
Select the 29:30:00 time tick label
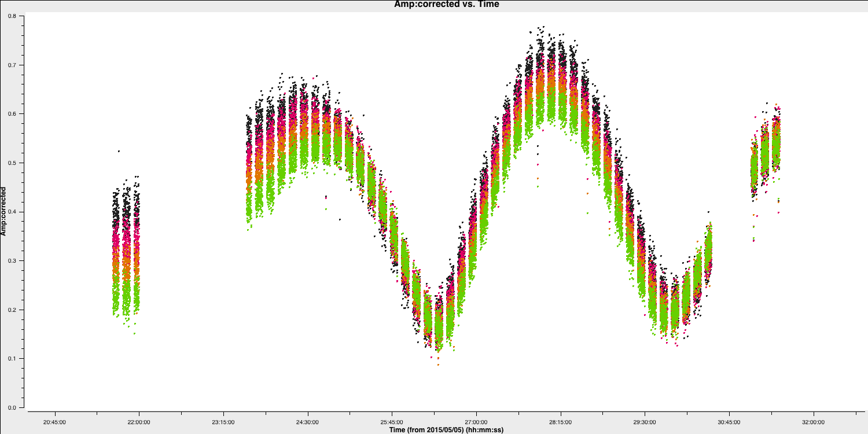coord(645,421)
